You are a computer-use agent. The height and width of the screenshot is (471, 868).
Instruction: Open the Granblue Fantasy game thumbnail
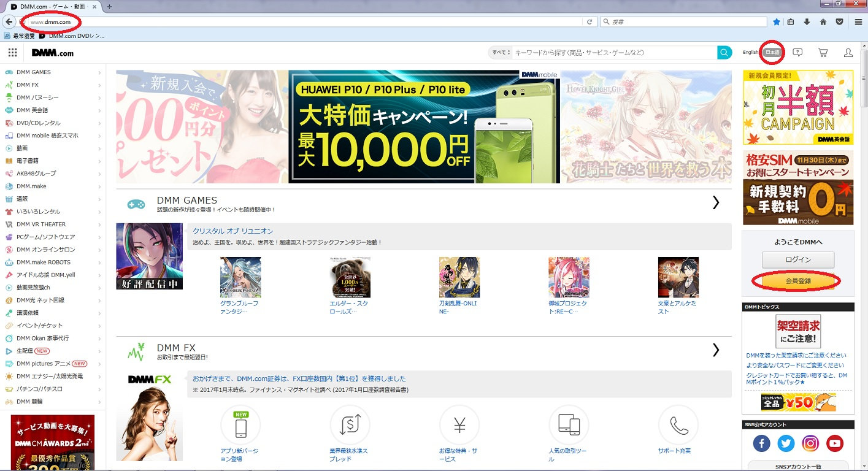[240, 277]
